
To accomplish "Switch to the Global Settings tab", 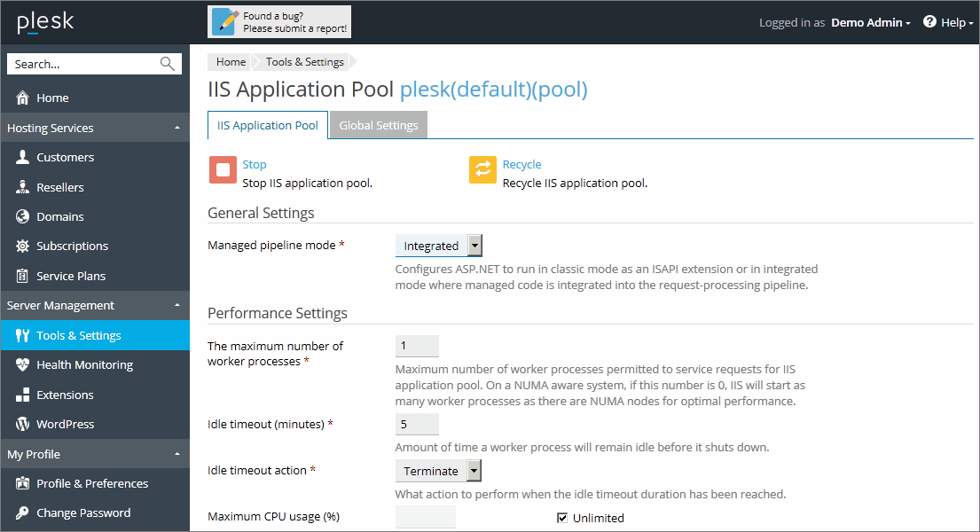I will pyautogui.click(x=379, y=126).
